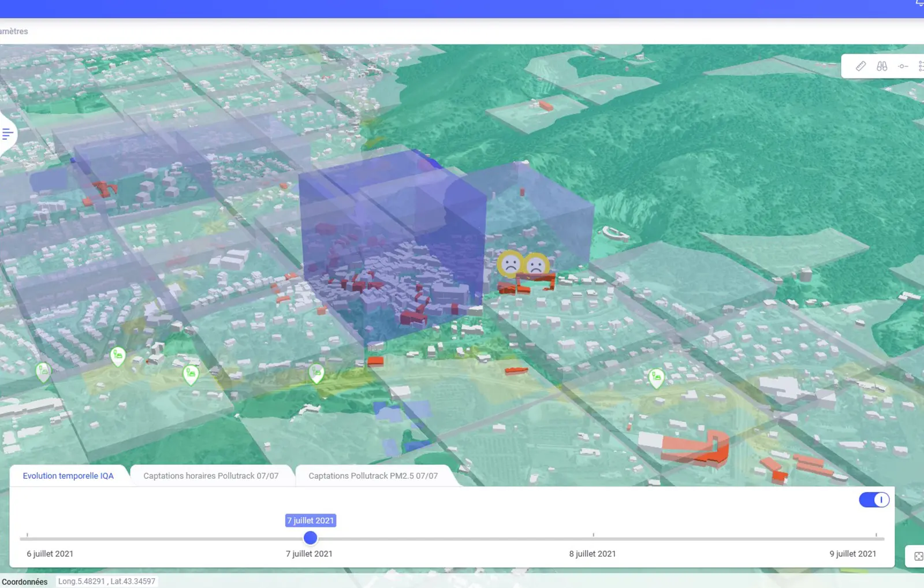This screenshot has width=924, height=588.
Task: Select the leftmost green vehicle map pin
Action: (43, 371)
